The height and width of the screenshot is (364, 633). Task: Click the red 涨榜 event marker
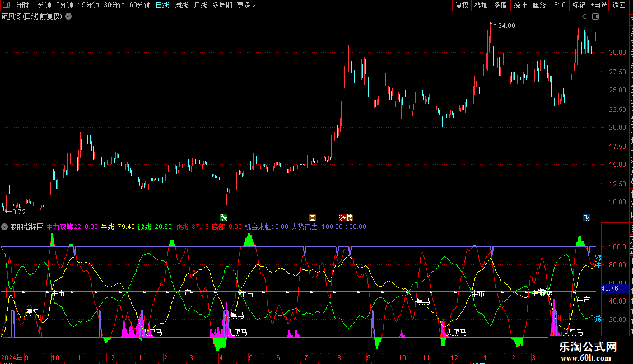click(346, 217)
